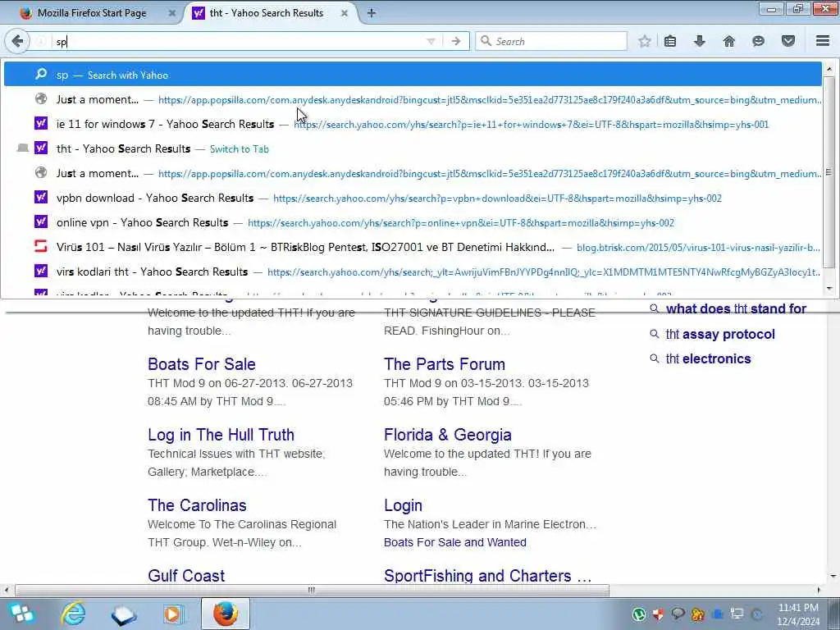
Task: Click the uTorrent tray icon
Action: tap(638, 614)
